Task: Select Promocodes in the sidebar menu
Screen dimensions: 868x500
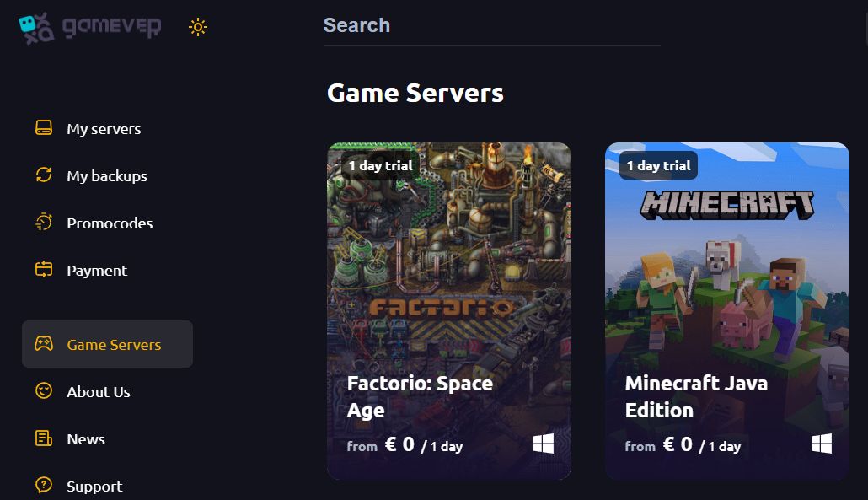Action: [x=110, y=223]
